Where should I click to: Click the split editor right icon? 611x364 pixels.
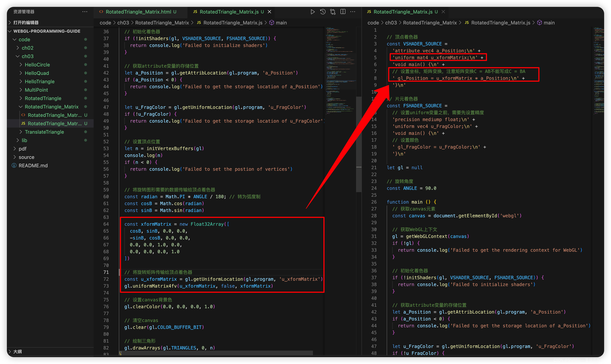pyautogui.click(x=343, y=12)
